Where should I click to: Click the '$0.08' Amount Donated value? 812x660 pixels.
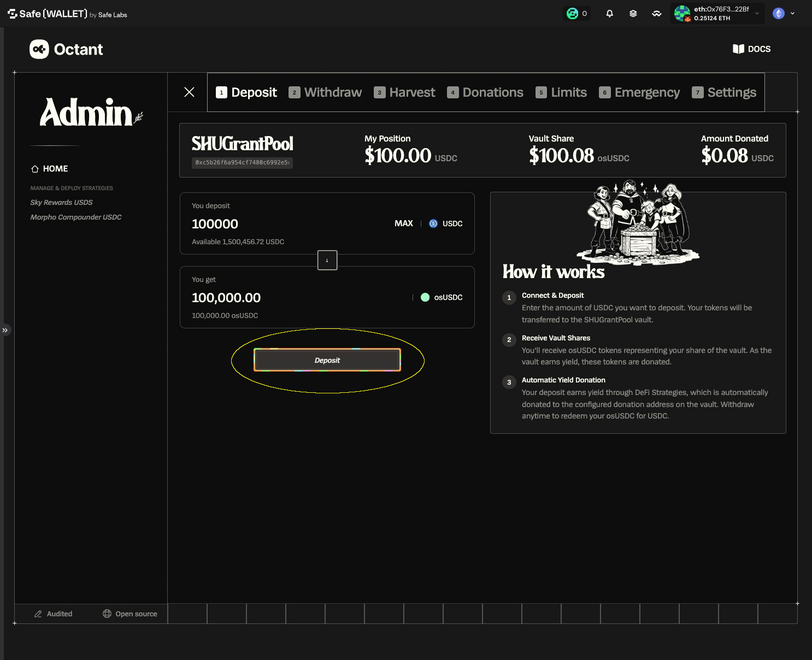(x=725, y=156)
